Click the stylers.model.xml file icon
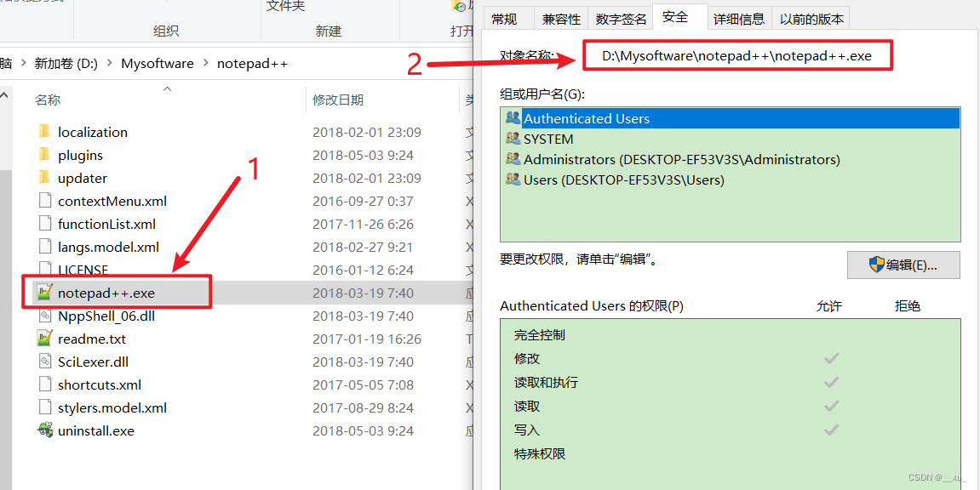Screen dimensions: 980x490 [43, 407]
